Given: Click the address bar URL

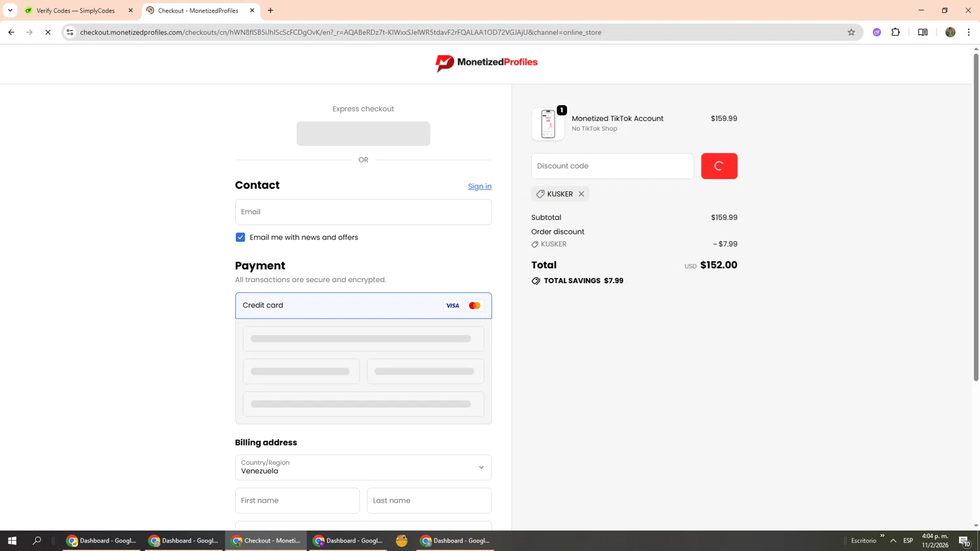Looking at the screenshot, I should click(340, 32).
